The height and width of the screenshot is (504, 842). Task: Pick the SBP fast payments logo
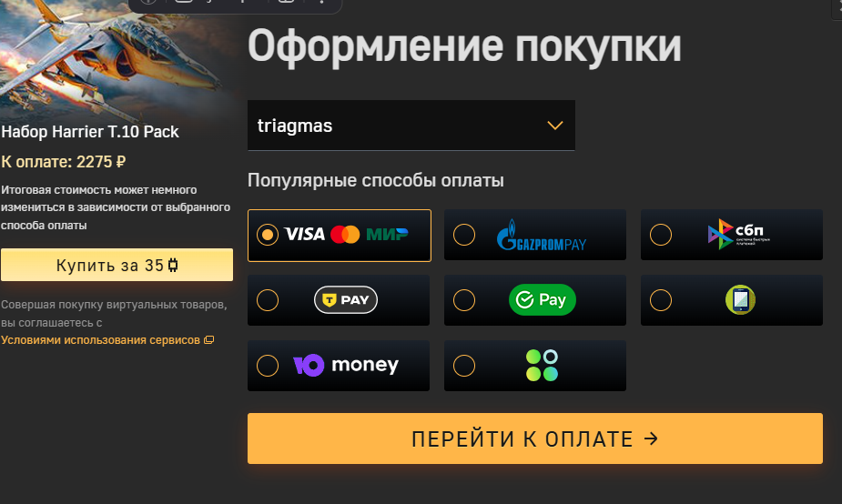point(738,234)
